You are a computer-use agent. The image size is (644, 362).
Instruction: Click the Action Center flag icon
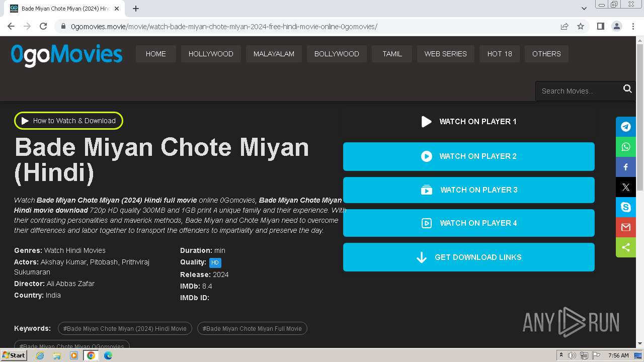[x=596, y=355]
